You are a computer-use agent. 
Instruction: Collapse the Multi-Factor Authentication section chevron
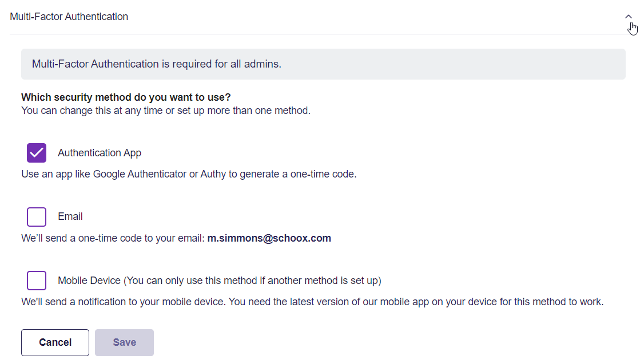coord(628,17)
